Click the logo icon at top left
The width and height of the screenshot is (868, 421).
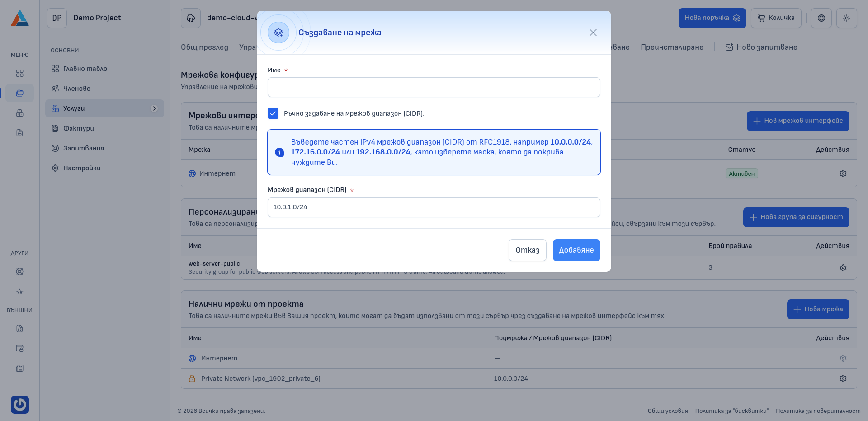click(x=20, y=18)
